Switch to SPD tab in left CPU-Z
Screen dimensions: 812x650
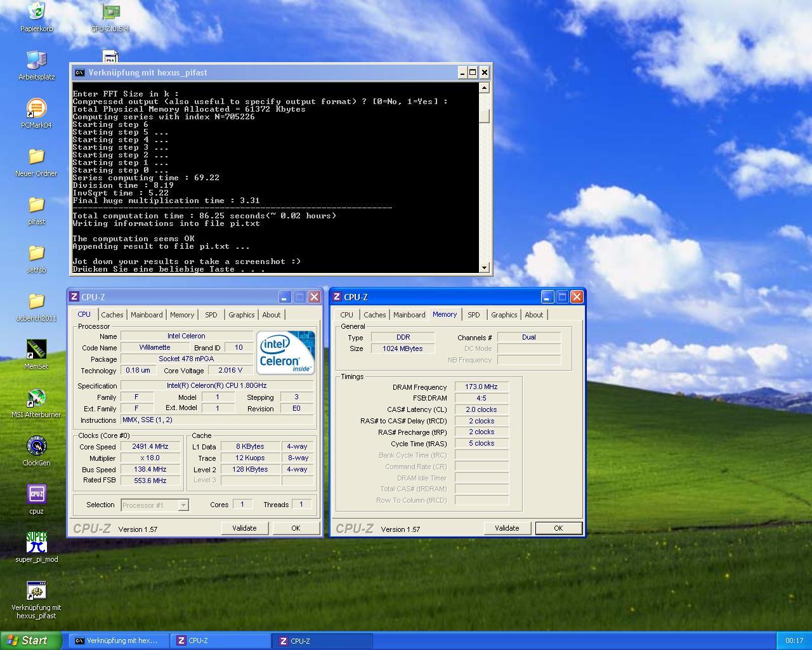[x=211, y=315]
